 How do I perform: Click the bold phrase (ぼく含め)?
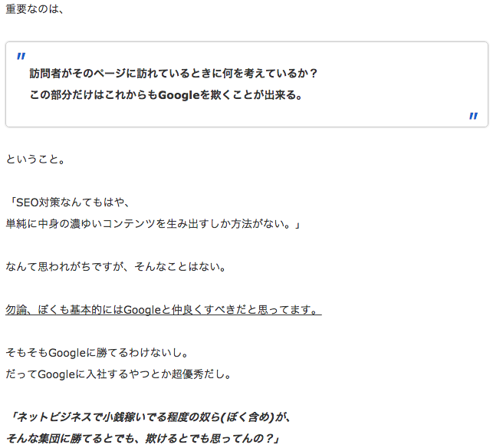[247, 417]
